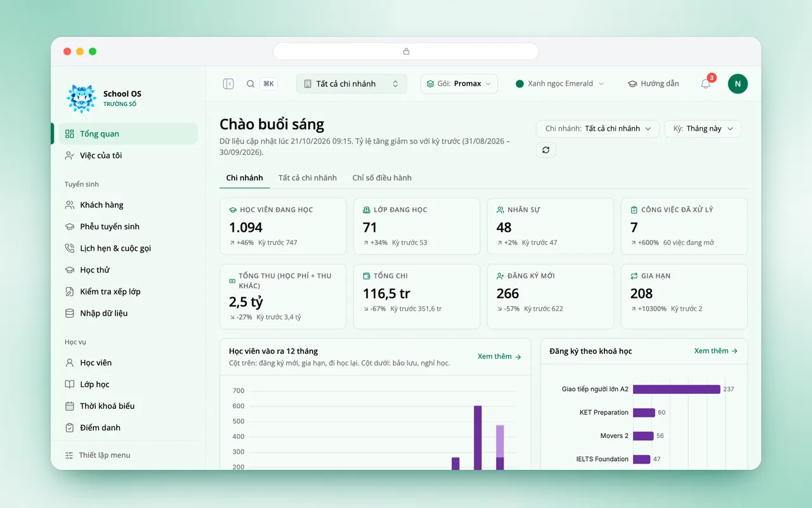Click the Giao tiếp người lớn A2 bar
Image resolution: width=812 pixels, height=508 pixels.
(676, 389)
